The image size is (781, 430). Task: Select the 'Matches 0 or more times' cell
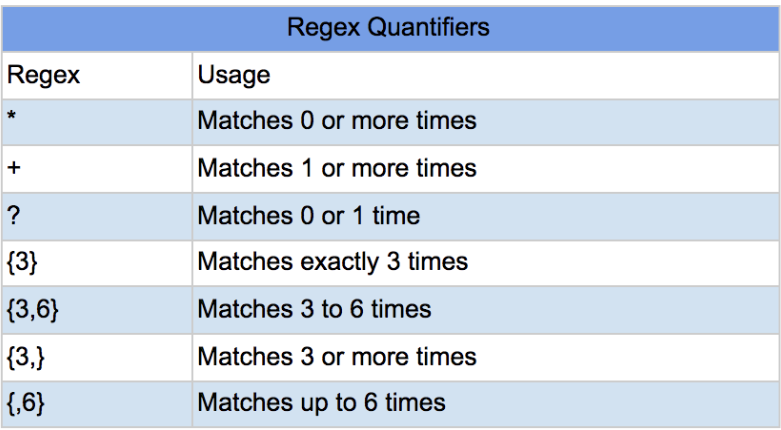[485, 122]
